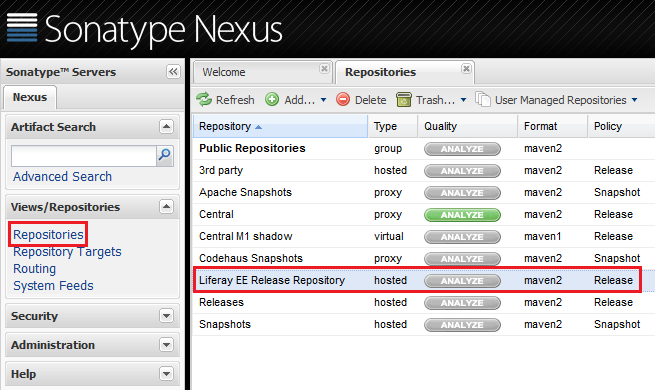This screenshot has height=390, width=655.
Task: Click ANALYZE button for Snapshots row
Action: [x=462, y=325]
